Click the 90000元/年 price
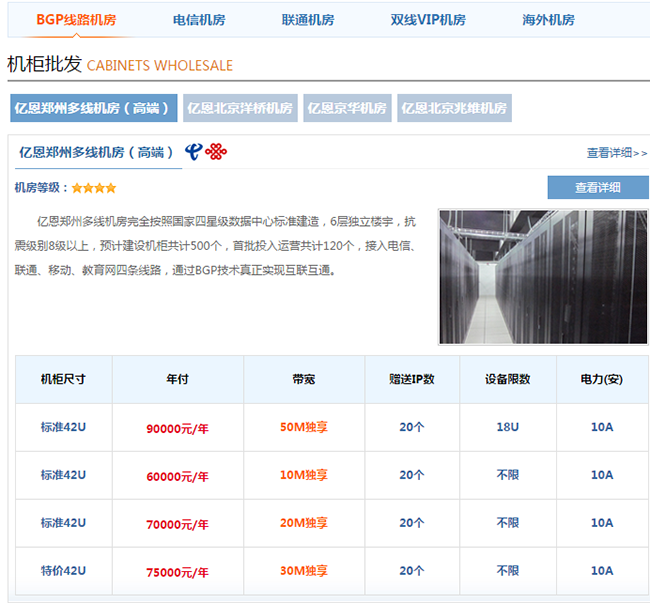This screenshot has height=603, width=650. [x=177, y=428]
